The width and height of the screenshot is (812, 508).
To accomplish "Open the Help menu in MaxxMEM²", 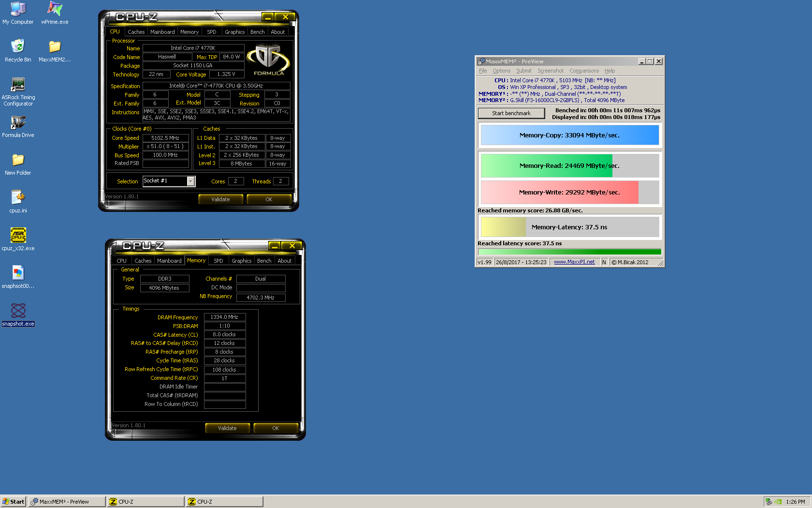I will (610, 71).
